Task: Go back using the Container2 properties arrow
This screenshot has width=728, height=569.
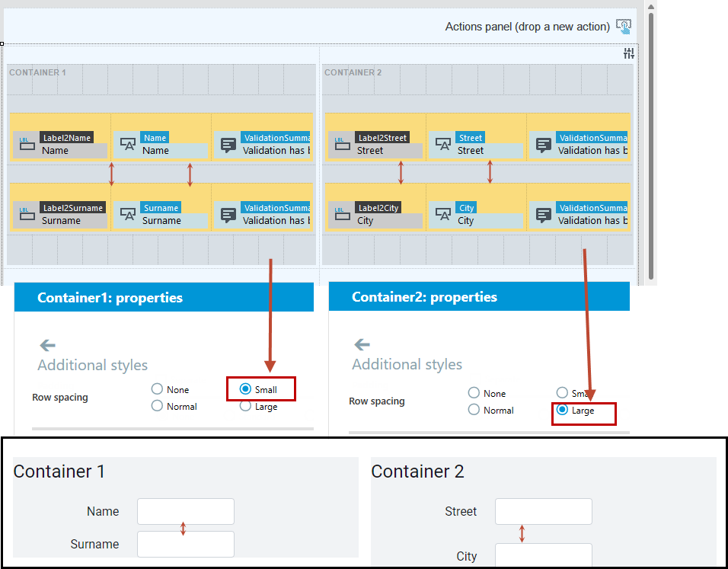Action: (x=362, y=344)
